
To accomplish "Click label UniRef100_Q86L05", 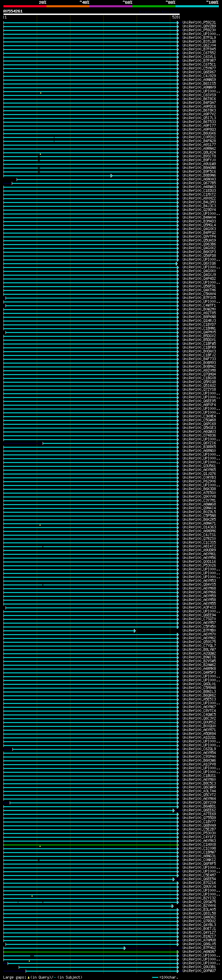I will coord(199,944).
